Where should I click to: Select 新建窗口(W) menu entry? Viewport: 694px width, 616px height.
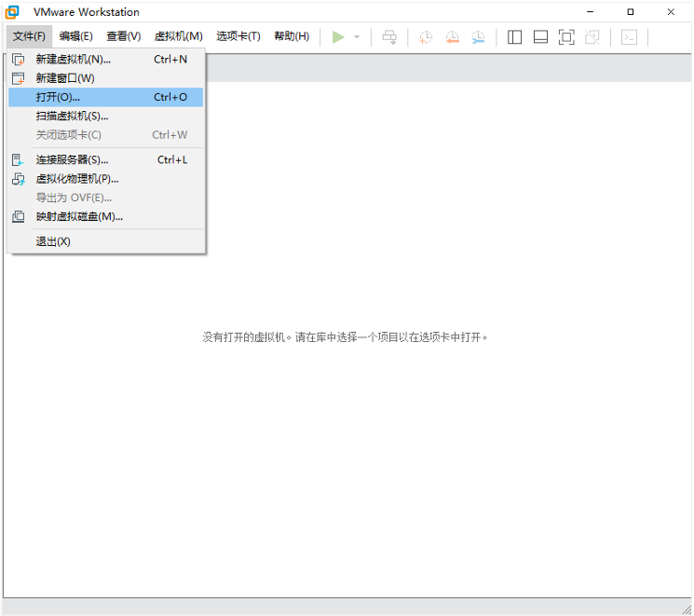pyautogui.click(x=106, y=78)
